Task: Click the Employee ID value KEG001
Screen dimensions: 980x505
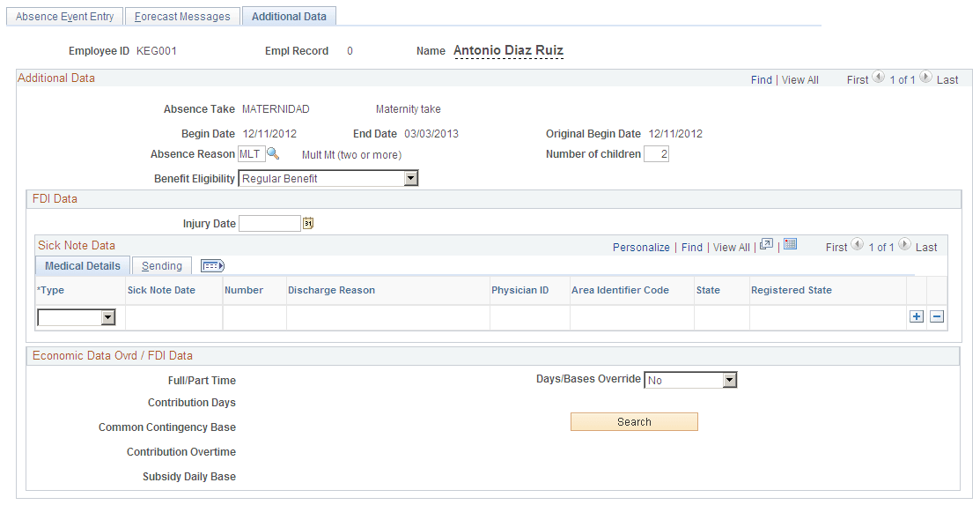Action: (x=156, y=51)
